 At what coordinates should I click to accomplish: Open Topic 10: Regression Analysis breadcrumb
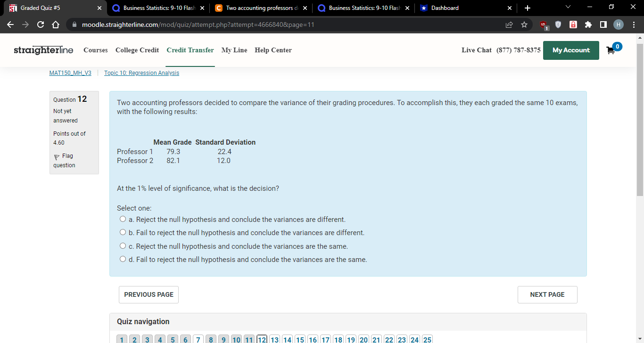[x=141, y=73]
